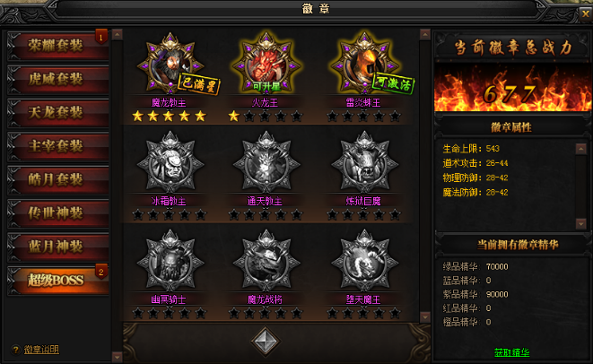
Task: Select the greyed 冰霜教主 badge
Action: point(170,162)
